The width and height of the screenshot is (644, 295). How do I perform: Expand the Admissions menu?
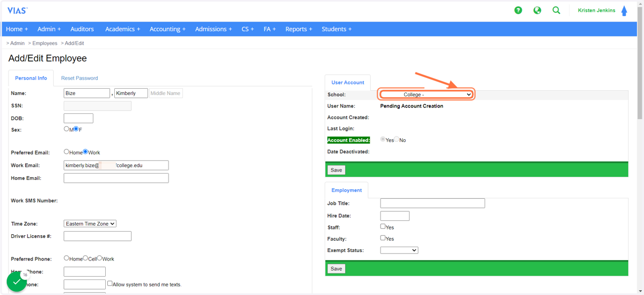point(214,29)
